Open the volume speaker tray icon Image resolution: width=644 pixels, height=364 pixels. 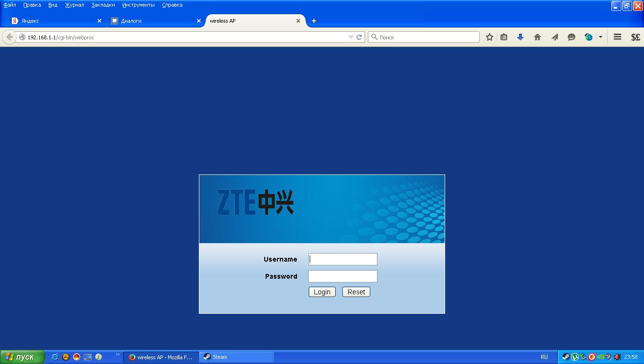tap(617, 357)
